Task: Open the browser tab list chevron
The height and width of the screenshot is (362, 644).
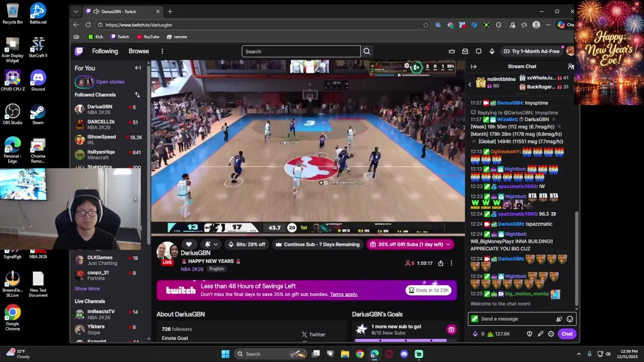Action: point(76,11)
